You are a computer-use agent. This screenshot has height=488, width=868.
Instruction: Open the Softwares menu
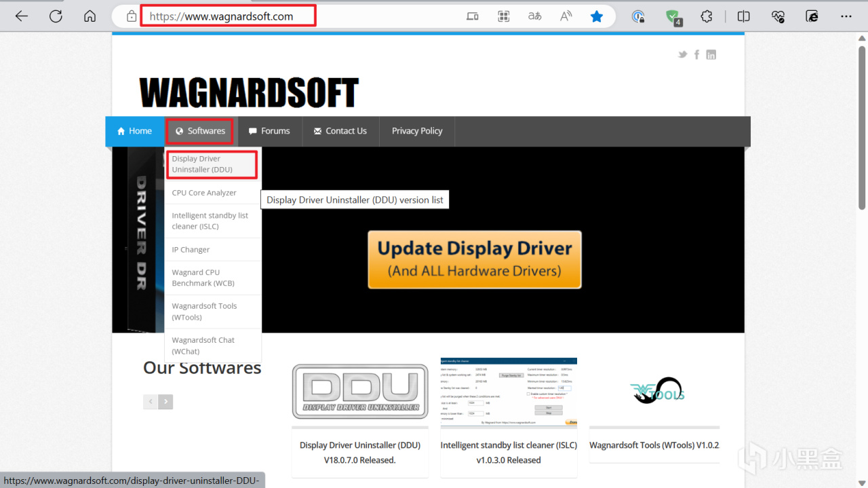click(x=200, y=131)
